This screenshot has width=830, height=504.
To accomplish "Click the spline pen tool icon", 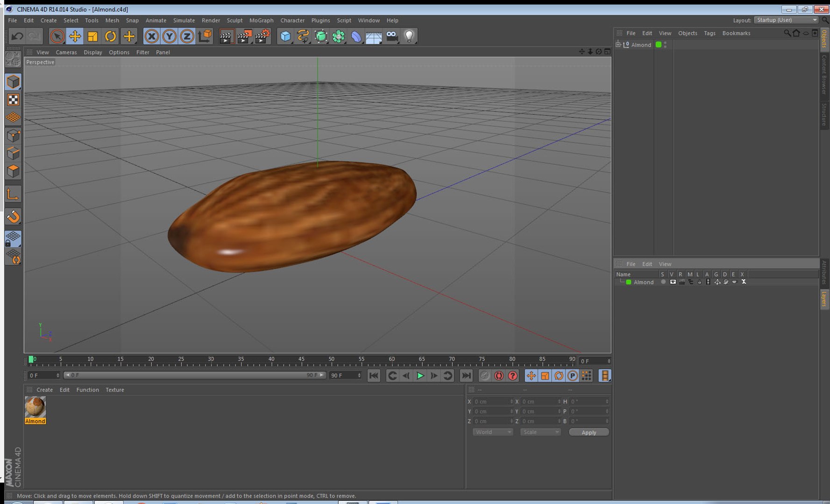I will (x=303, y=36).
